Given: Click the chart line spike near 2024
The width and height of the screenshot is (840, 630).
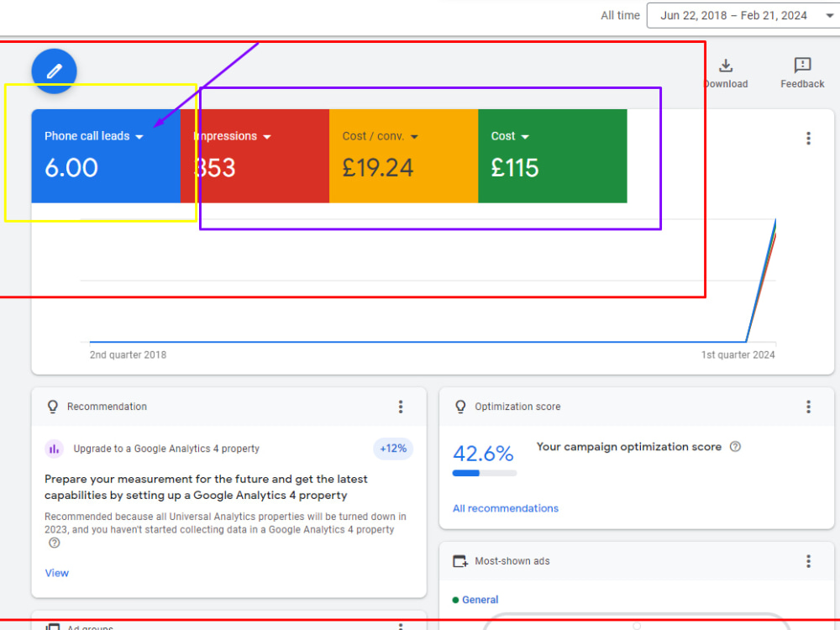Looking at the screenshot, I should coord(762,279).
